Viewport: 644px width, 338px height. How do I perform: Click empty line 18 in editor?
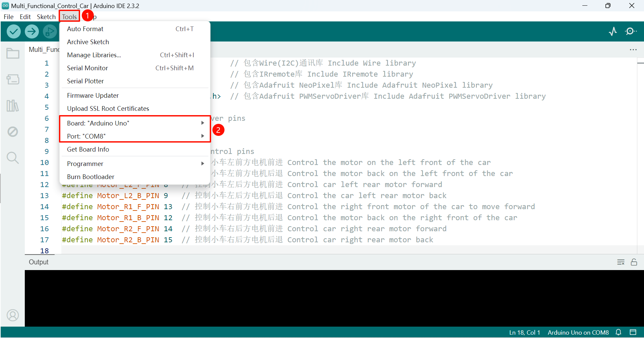[348, 251]
